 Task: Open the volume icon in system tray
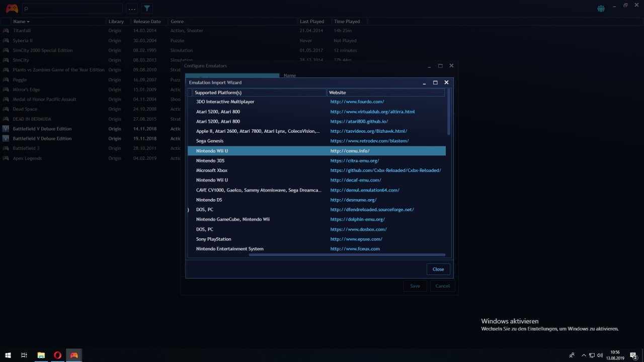coord(600,355)
